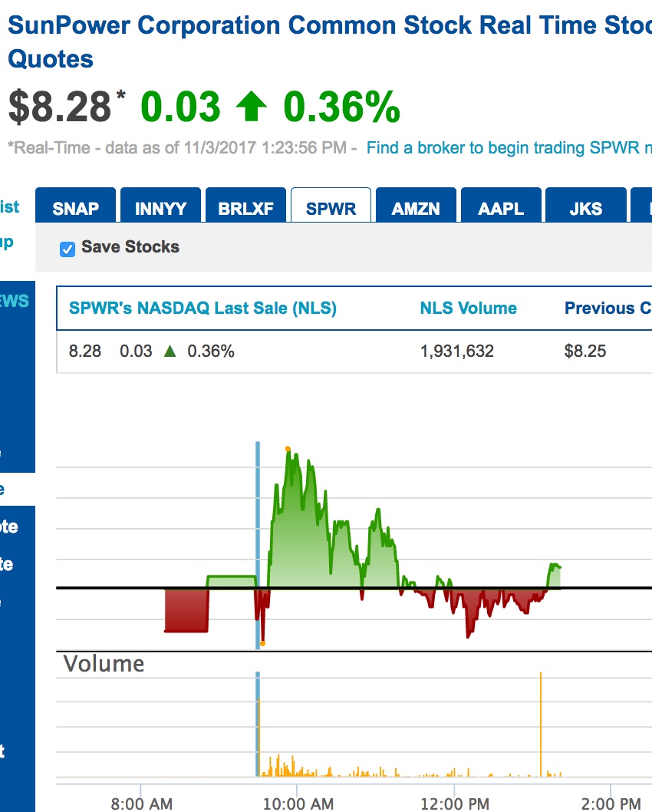Image resolution: width=652 pixels, height=812 pixels.
Task: Switch to the AMZN tab
Action: pos(416,209)
